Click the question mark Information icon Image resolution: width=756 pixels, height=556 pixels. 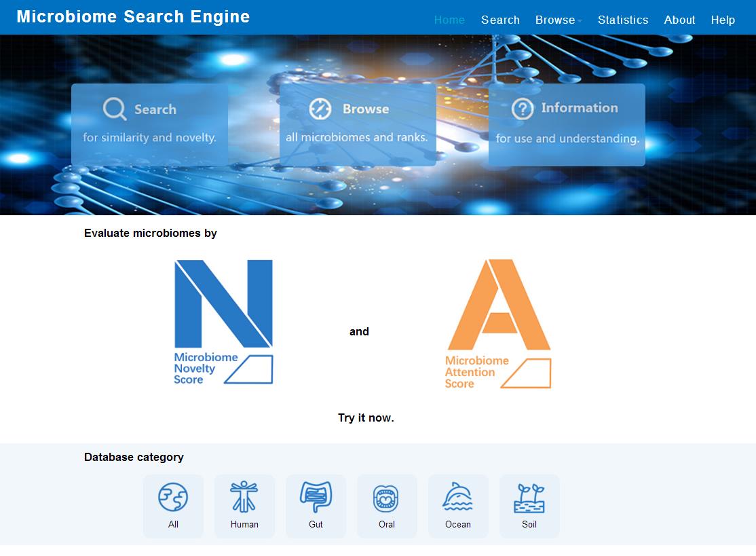(x=522, y=109)
